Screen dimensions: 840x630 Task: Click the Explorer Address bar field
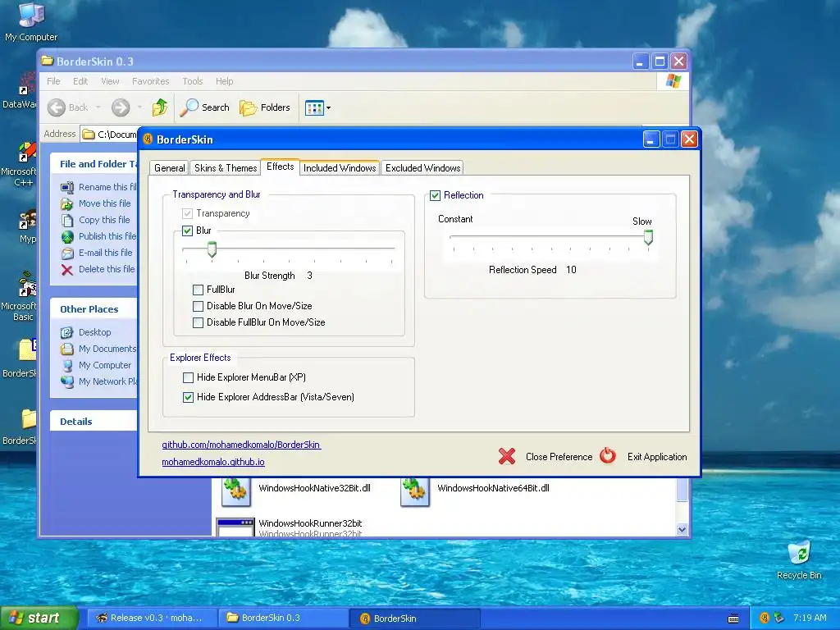110,134
